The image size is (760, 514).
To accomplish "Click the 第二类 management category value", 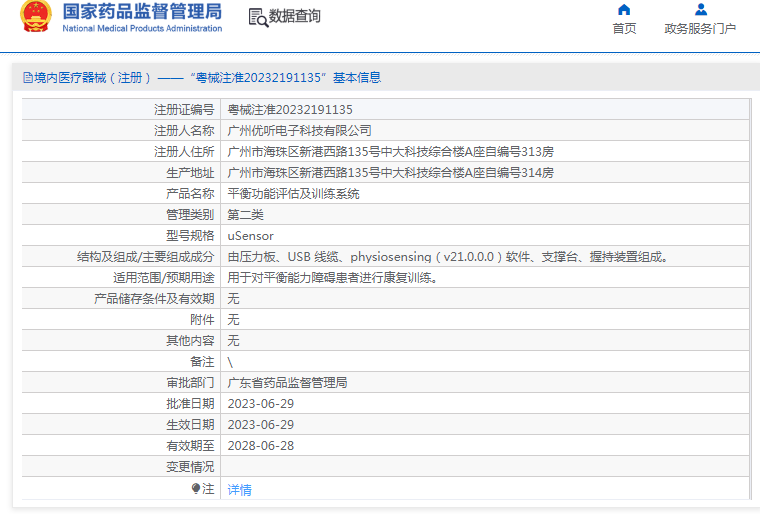I will point(245,215).
